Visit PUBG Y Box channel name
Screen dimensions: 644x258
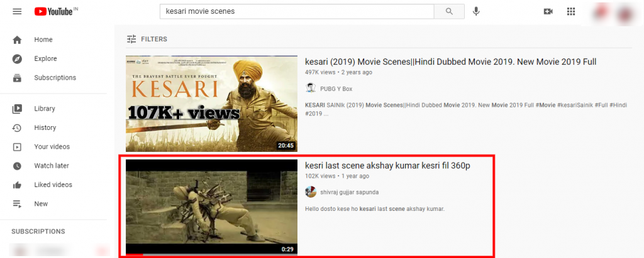336,89
